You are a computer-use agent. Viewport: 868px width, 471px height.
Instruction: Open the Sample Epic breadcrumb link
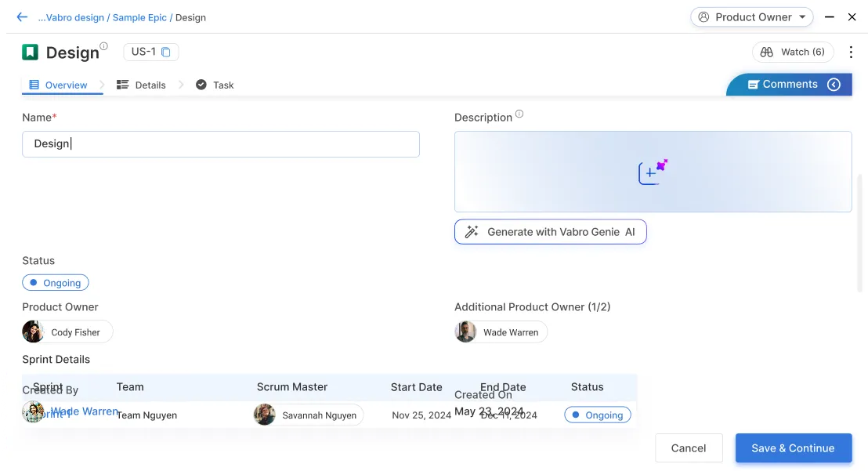click(139, 17)
